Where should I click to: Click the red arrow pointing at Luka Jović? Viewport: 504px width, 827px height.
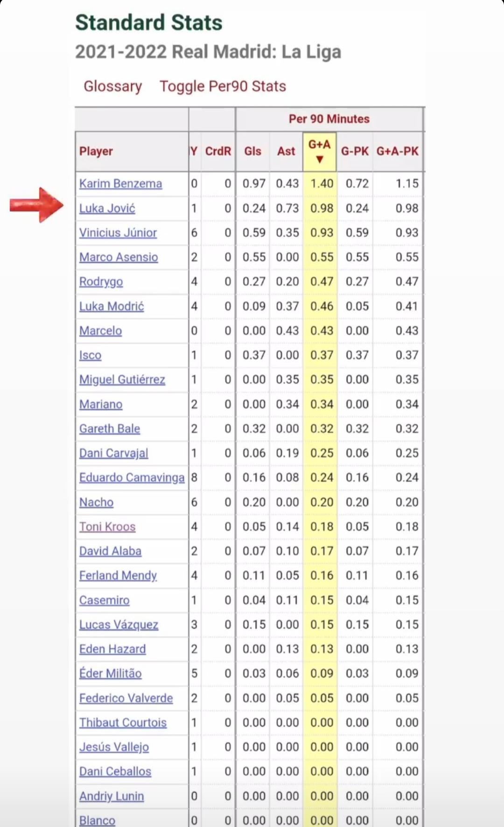coord(36,205)
